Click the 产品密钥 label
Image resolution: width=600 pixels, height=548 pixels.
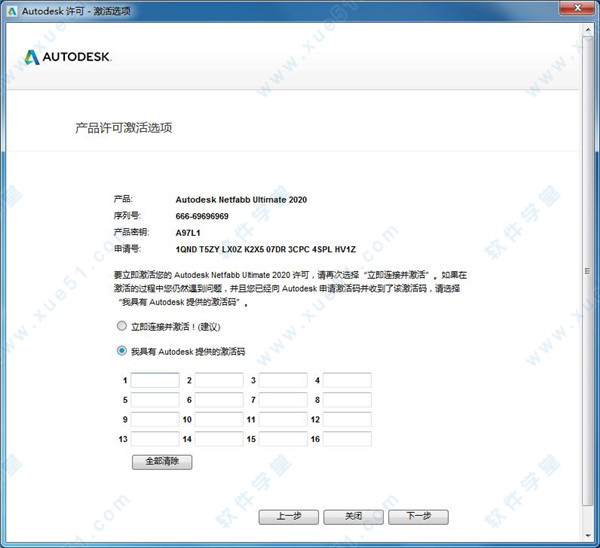[131, 232]
